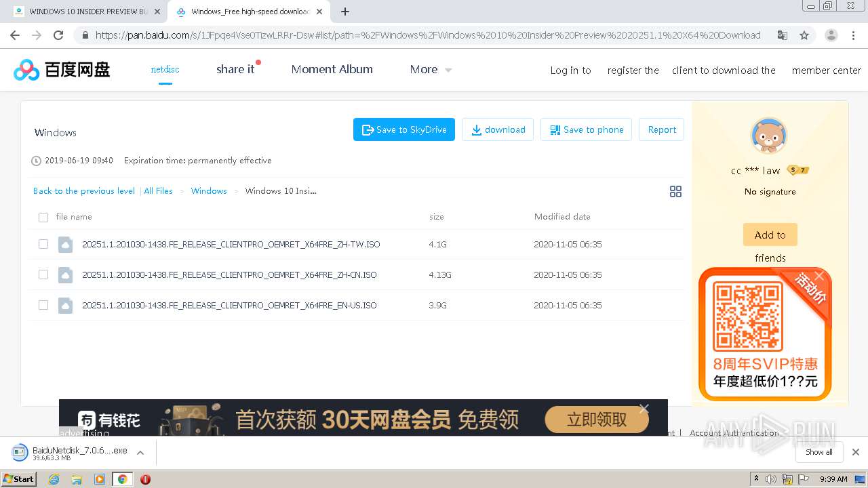Switch to the grid view layout

click(x=675, y=192)
